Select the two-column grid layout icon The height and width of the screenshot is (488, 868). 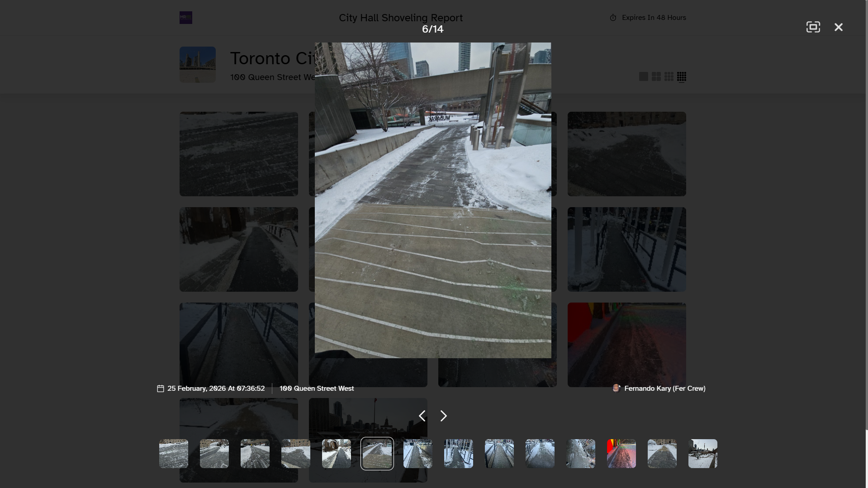[656, 76]
